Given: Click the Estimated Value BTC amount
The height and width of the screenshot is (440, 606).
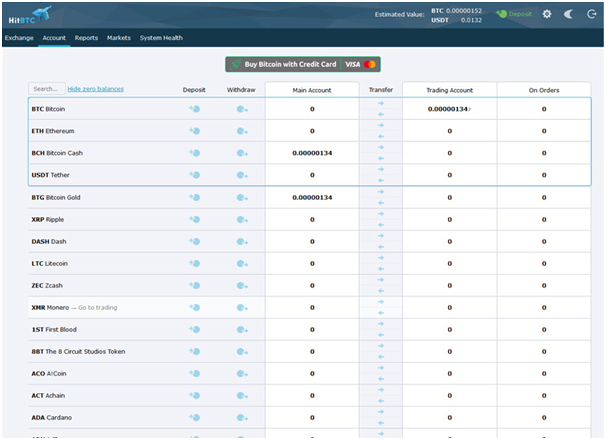Looking at the screenshot, I should tap(464, 11).
